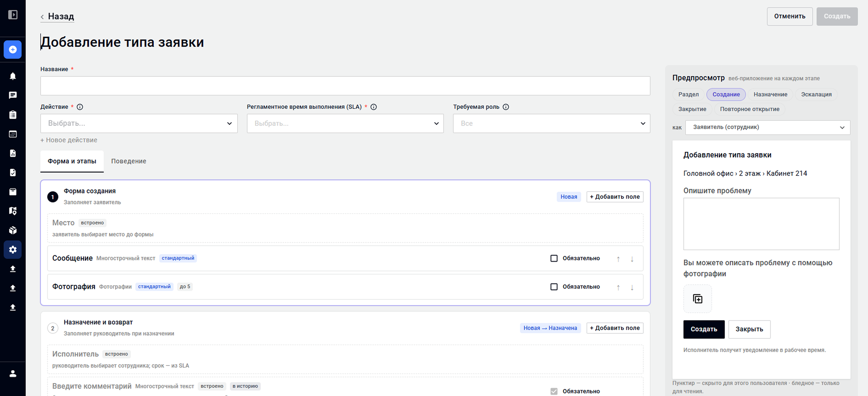
Task: Show info tooltip next to Действие
Action: (80, 107)
